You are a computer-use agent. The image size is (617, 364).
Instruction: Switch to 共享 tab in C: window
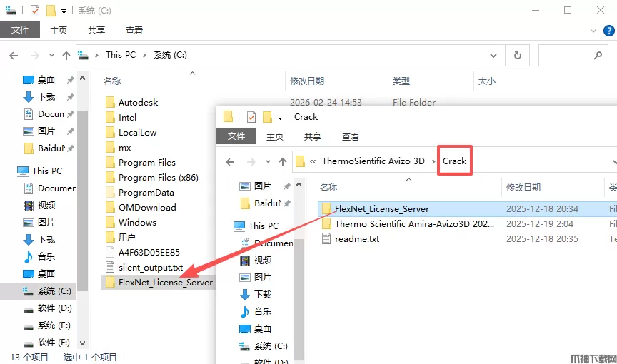pyautogui.click(x=96, y=30)
